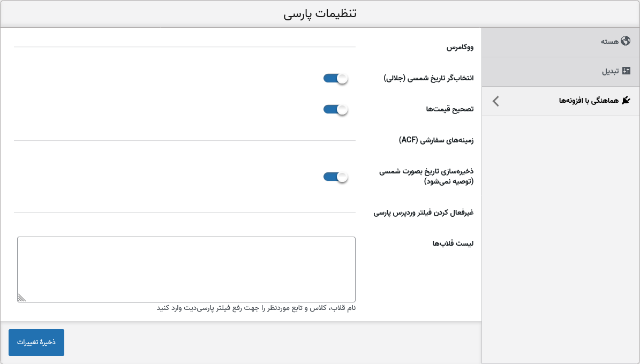Disable the تصحیح قیمت‌ها switch
The width and height of the screenshot is (640, 364).
(x=335, y=109)
